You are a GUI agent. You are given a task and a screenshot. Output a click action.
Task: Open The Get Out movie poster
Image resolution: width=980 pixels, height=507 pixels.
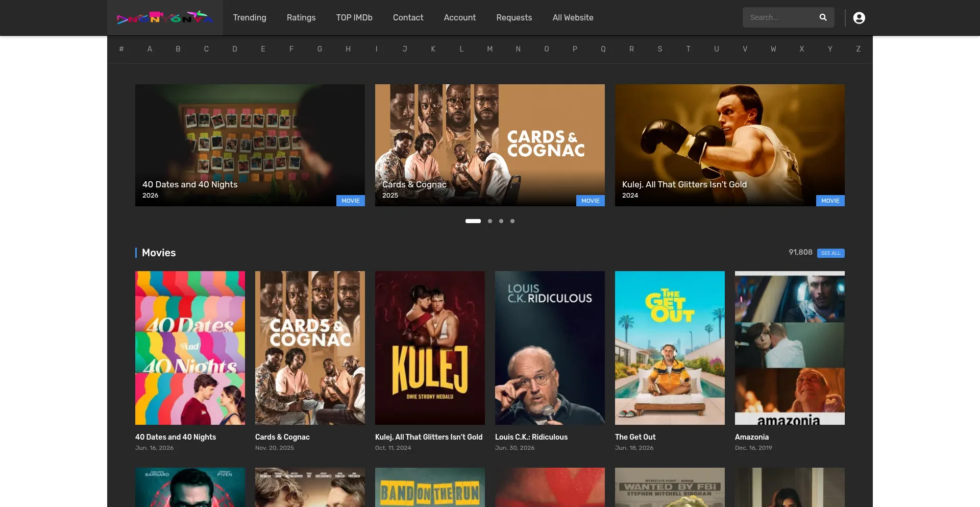coord(670,348)
